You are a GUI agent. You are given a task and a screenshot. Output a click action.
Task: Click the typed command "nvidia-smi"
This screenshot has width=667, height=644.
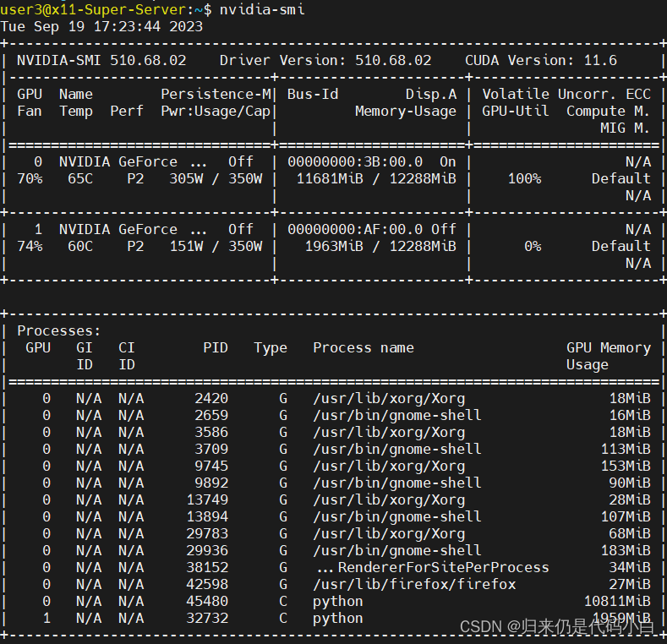pos(262,9)
